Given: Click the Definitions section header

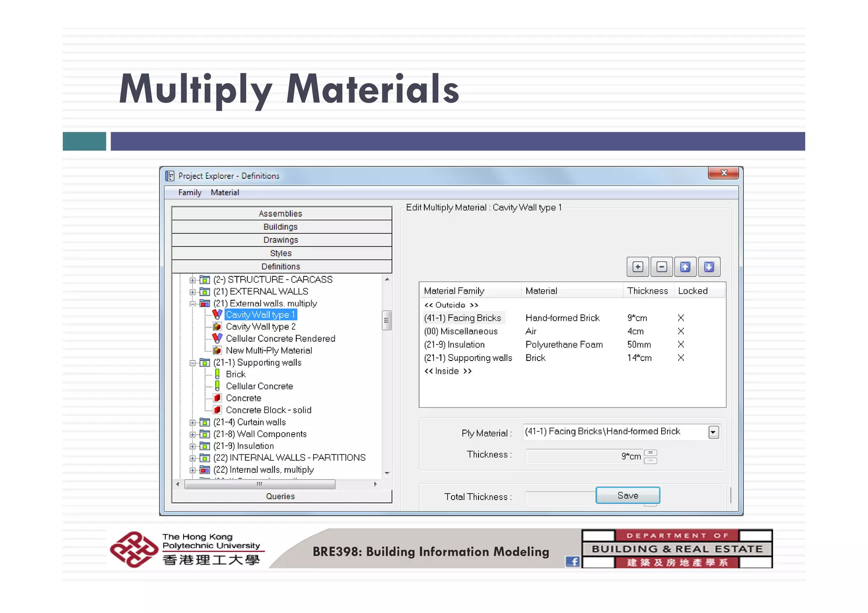Looking at the screenshot, I should click(x=281, y=266).
